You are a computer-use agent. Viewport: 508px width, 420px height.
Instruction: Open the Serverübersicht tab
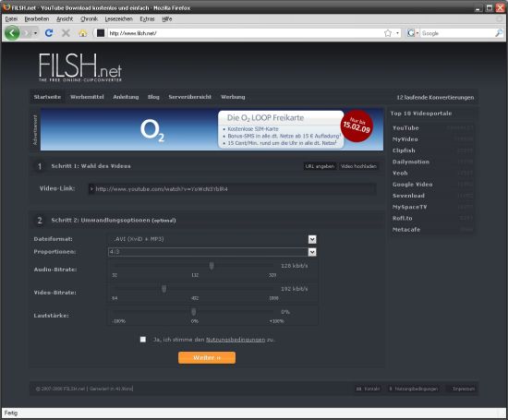point(190,97)
